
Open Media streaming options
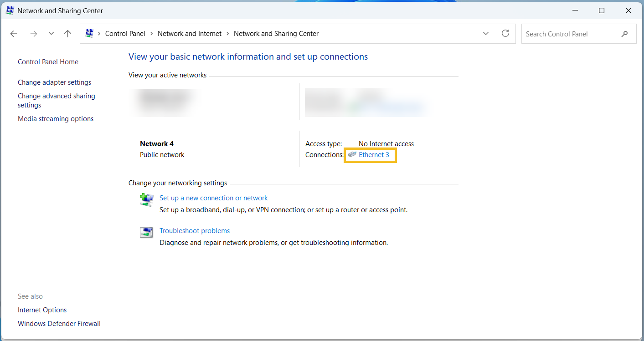[x=56, y=119]
